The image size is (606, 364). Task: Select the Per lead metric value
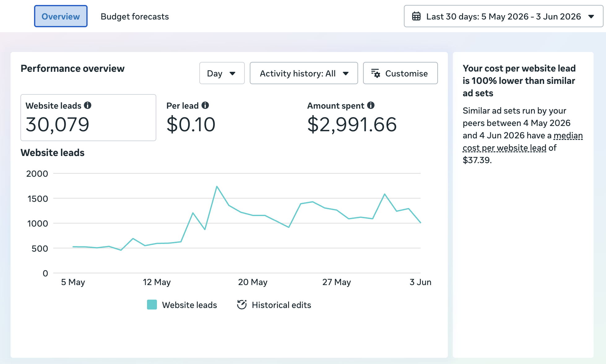[191, 124]
